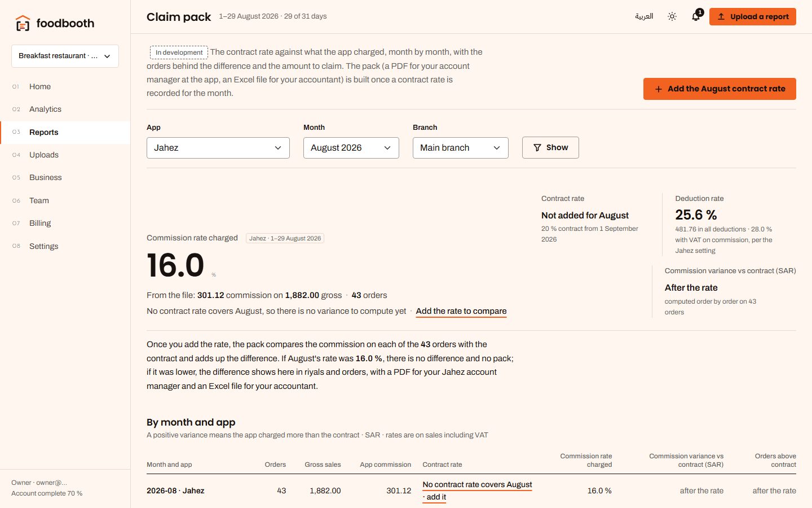Click the 301.12 app commission cell

pyautogui.click(x=399, y=491)
